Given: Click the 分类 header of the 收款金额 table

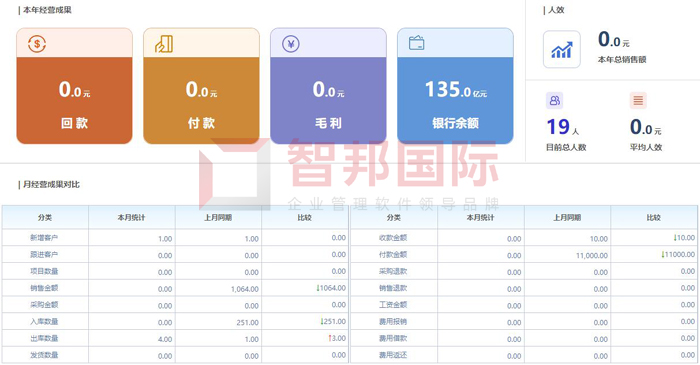Looking at the screenshot, I should (x=393, y=217).
